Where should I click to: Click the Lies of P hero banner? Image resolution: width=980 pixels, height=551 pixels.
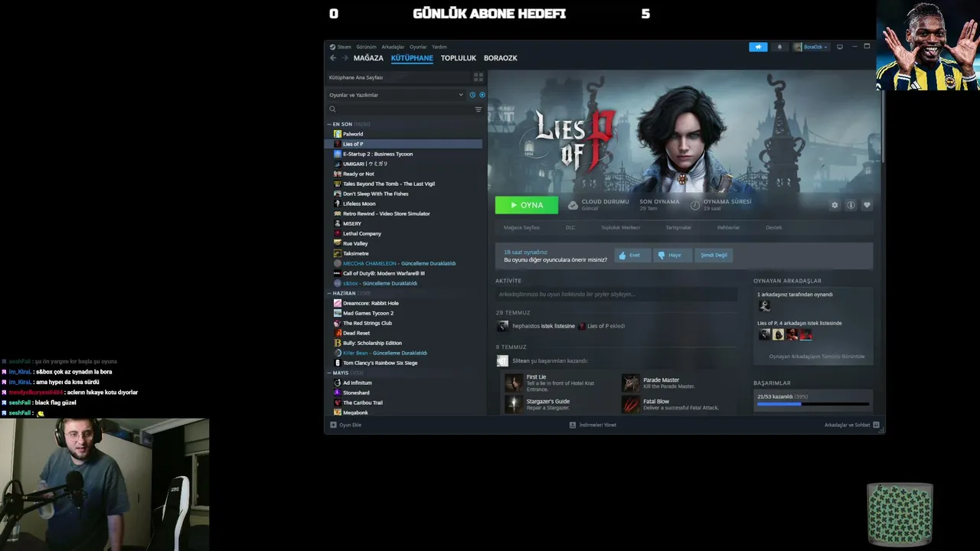pyautogui.click(x=684, y=130)
